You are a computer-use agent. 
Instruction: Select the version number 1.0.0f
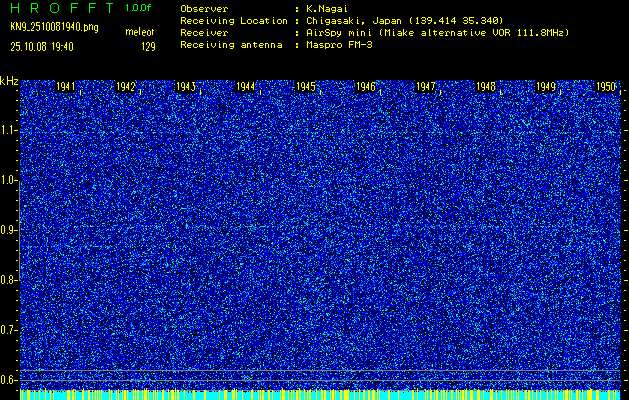tap(139, 7)
